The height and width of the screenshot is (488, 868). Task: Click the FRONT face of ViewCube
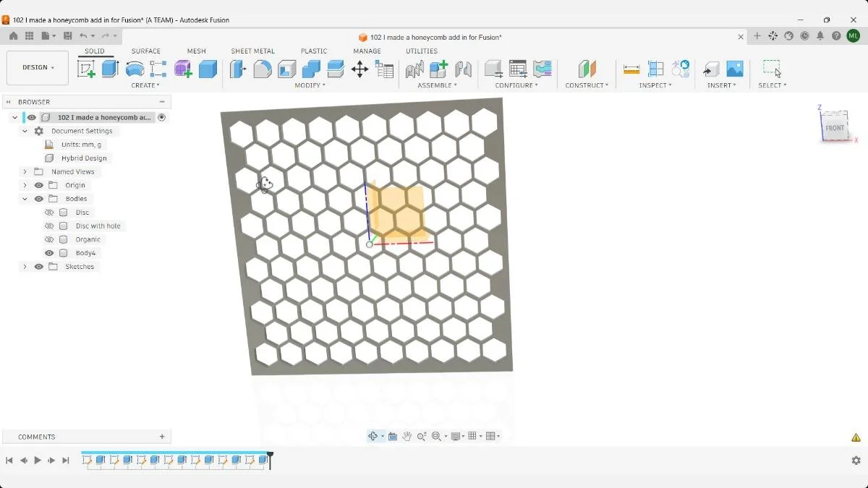pyautogui.click(x=835, y=127)
